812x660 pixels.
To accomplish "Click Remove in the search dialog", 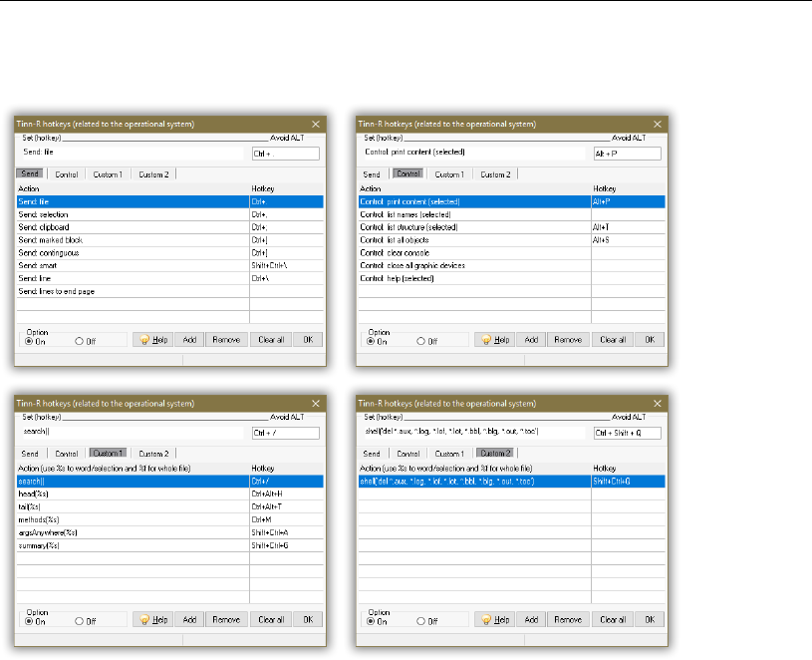I will coord(226,619).
